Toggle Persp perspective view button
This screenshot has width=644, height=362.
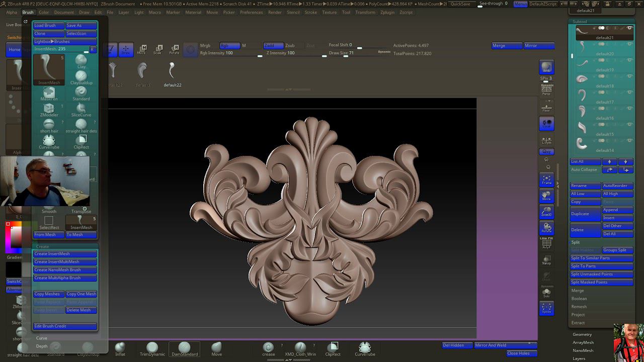(546, 90)
